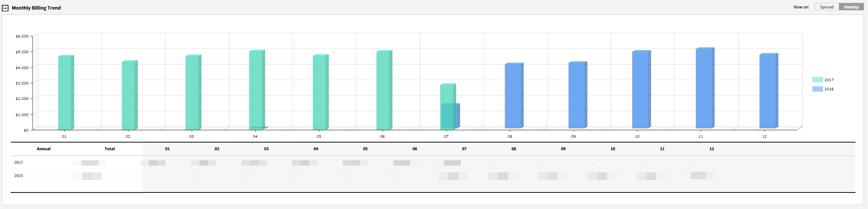The height and width of the screenshot is (209, 868).
Task: Collapse the Monthly Billing Trend panel
Action: click(x=5, y=8)
